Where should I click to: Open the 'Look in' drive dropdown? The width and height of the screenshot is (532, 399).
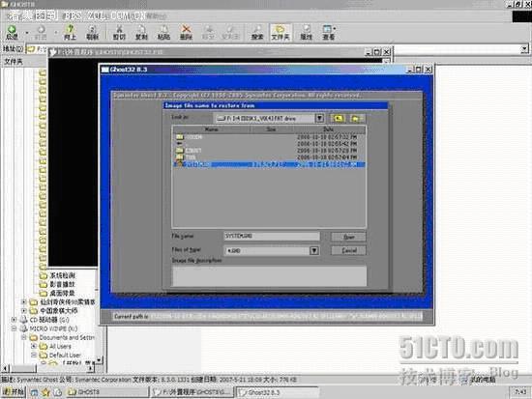[x=319, y=118]
